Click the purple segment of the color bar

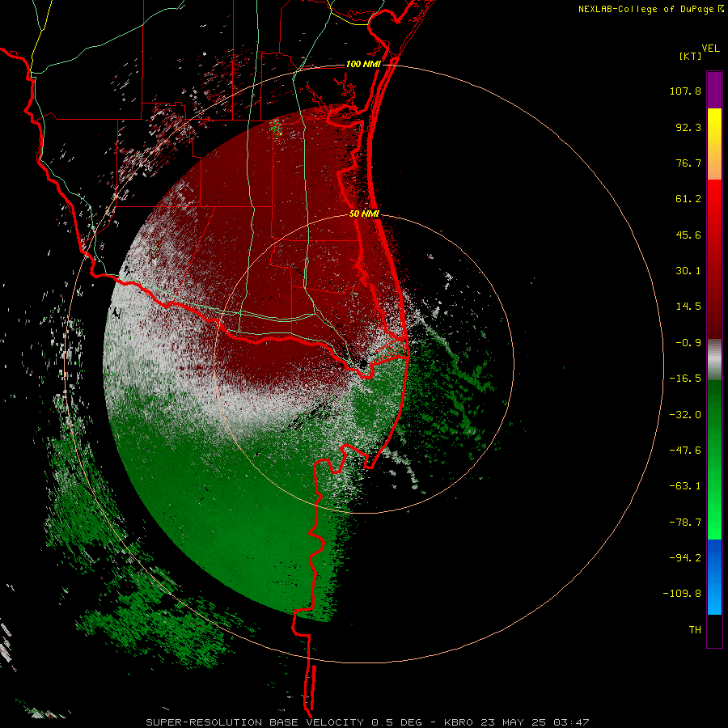click(714, 90)
